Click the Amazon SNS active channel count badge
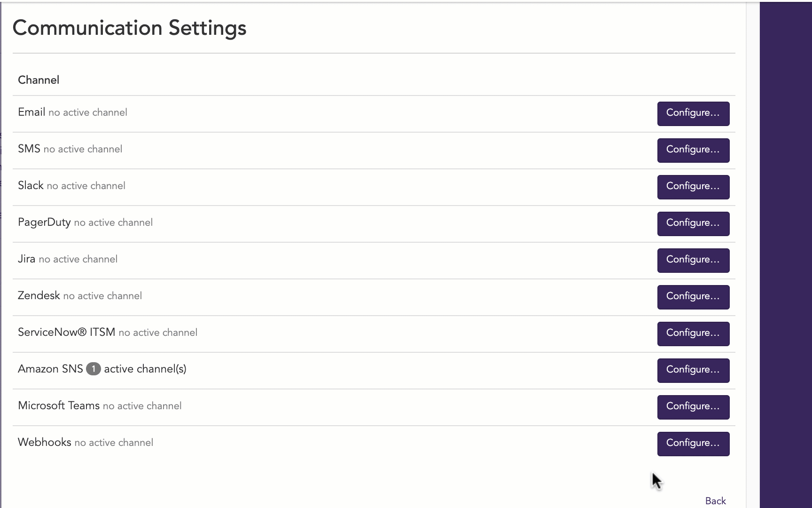The height and width of the screenshot is (508, 812). pos(94,369)
